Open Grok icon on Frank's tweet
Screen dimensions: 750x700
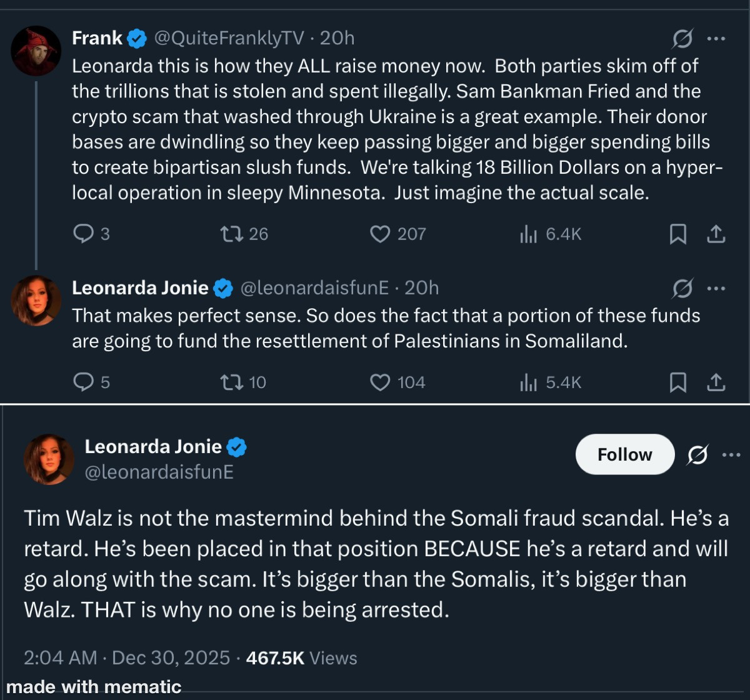pos(682,39)
